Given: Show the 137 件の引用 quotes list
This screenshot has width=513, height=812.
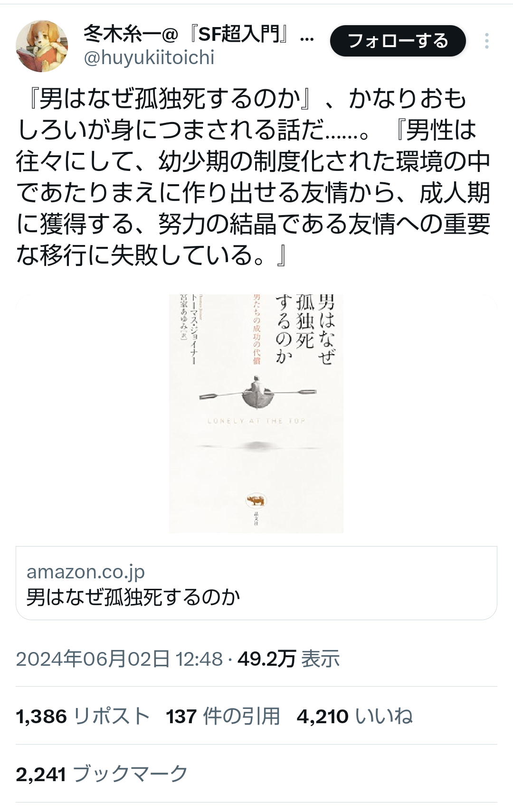Looking at the screenshot, I should click(223, 716).
